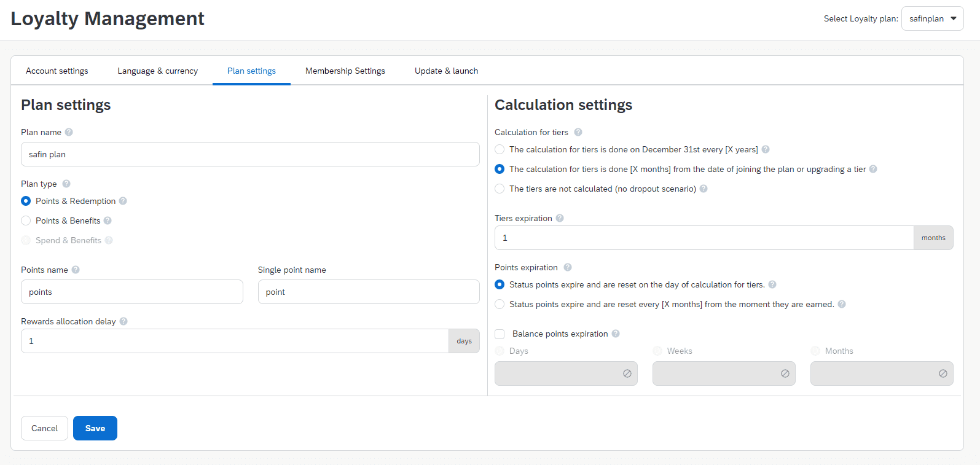This screenshot has height=465, width=980.
Task: Click help icon next to Points & Redemption
Action: [x=123, y=201]
